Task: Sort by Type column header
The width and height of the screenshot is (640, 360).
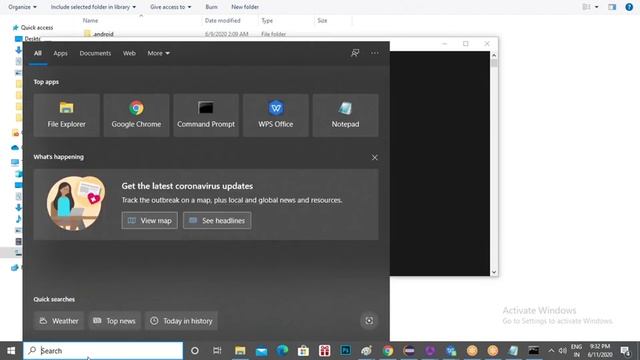Action: [267, 20]
